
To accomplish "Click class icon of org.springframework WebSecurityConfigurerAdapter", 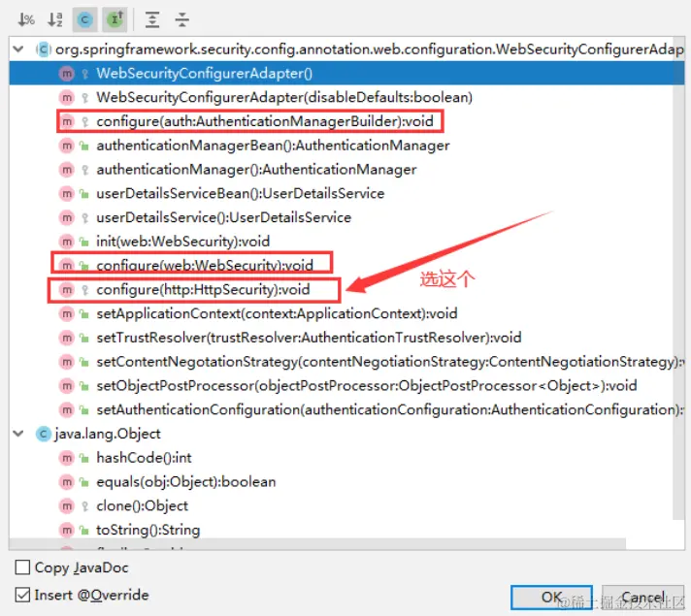I will (x=43, y=49).
